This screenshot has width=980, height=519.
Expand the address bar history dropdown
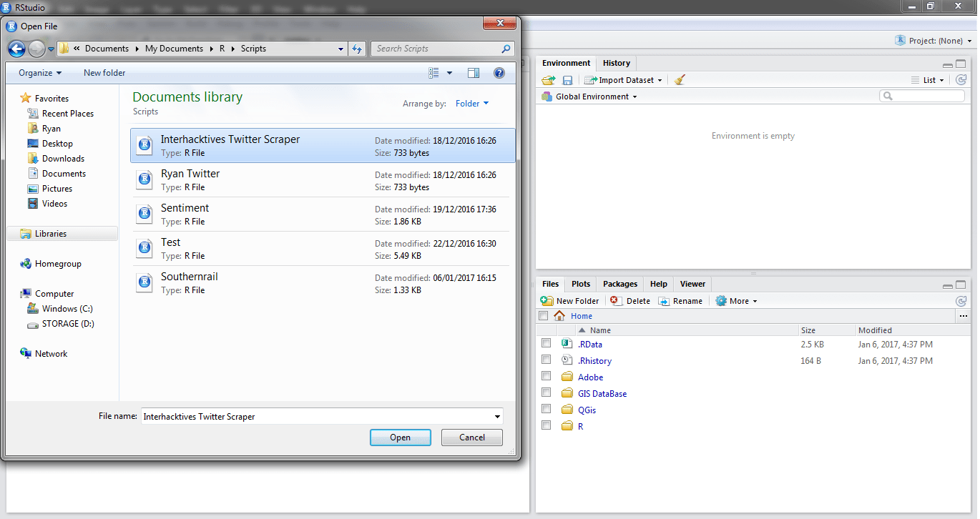pos(340,49)
